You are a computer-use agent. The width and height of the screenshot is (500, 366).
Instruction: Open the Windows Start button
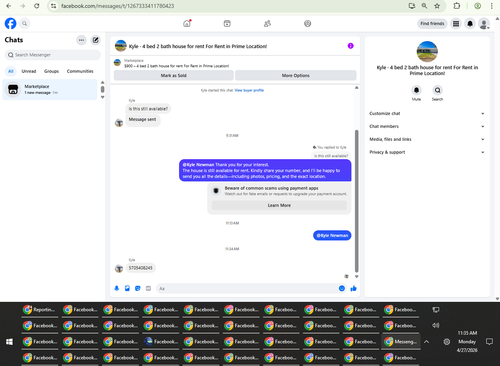click(9, 342)
